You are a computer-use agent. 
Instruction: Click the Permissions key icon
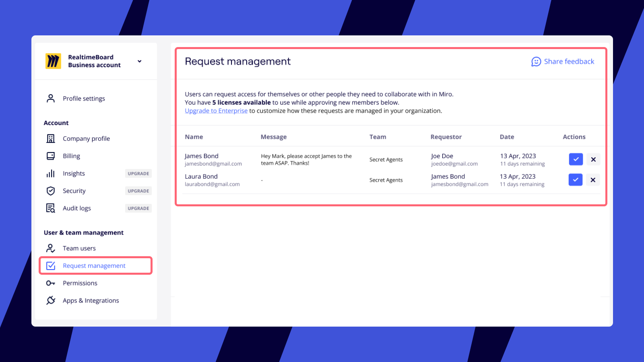pos(51,283)
